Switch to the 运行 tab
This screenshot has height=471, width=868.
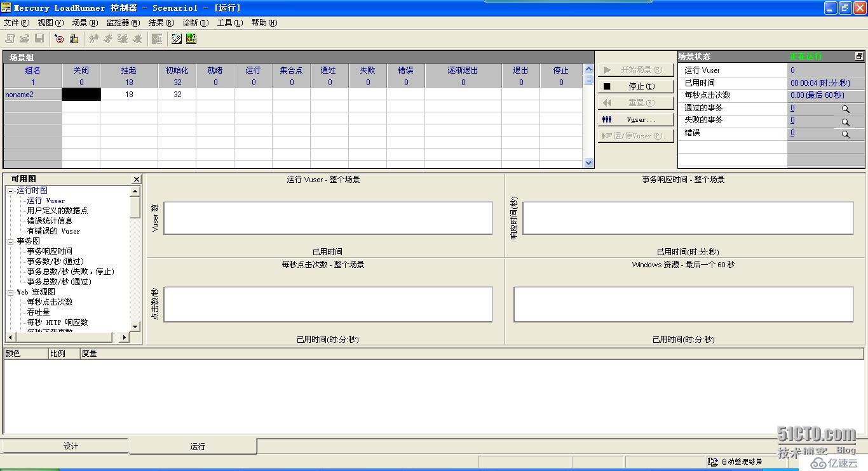point(193,446)
